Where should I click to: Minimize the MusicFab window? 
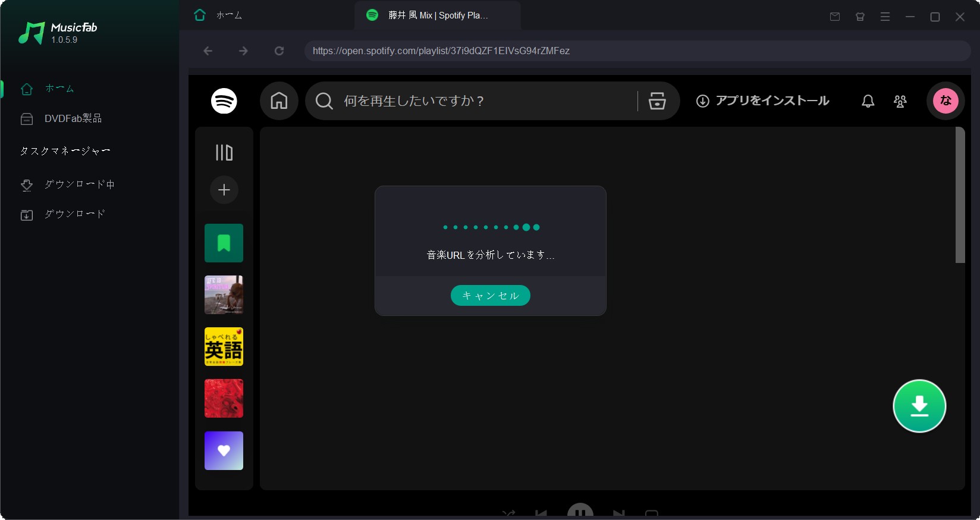coord(910,17)
